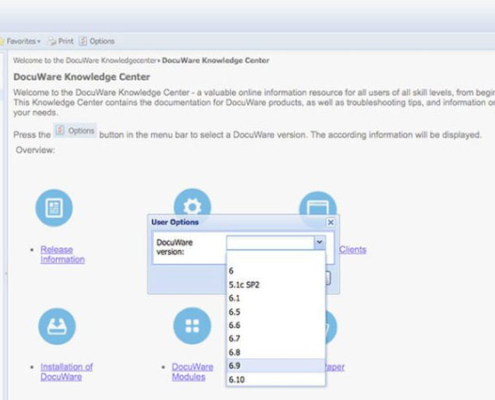Close the User Options dialog
The height and width of the screenshot is (400, 495).
pyautogui.click(x=330, y=222)
